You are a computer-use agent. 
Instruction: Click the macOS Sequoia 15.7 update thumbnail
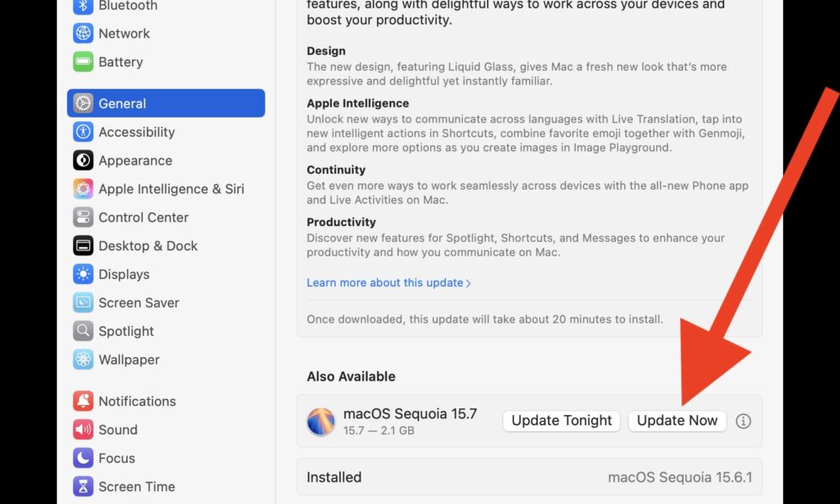click(x=321, y=422)
